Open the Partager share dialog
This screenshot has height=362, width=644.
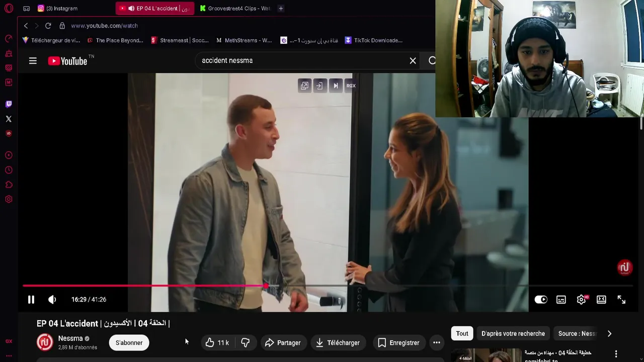pyautogui.click(x=283, y=343)
